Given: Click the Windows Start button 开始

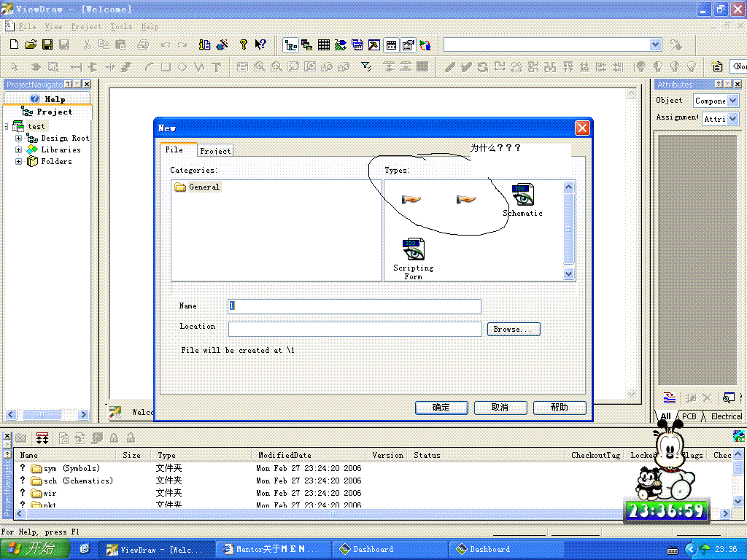Looking at the screenshot, I should coord(34,548).
